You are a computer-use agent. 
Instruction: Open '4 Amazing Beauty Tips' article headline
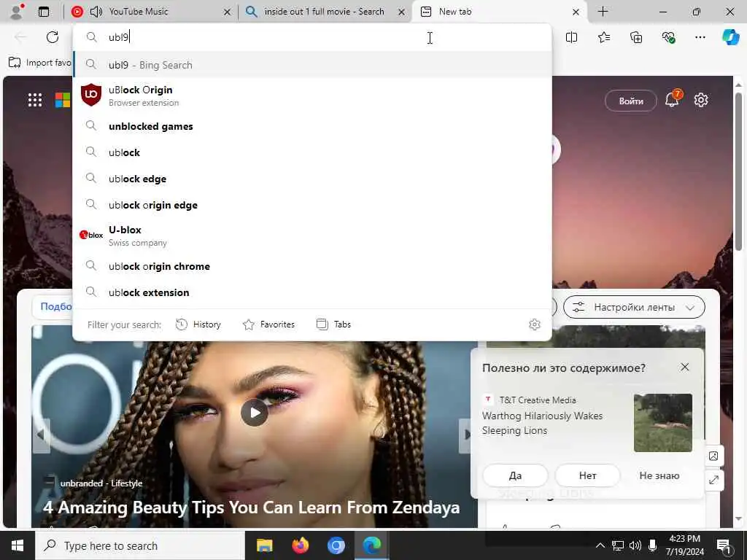[251, 507]
